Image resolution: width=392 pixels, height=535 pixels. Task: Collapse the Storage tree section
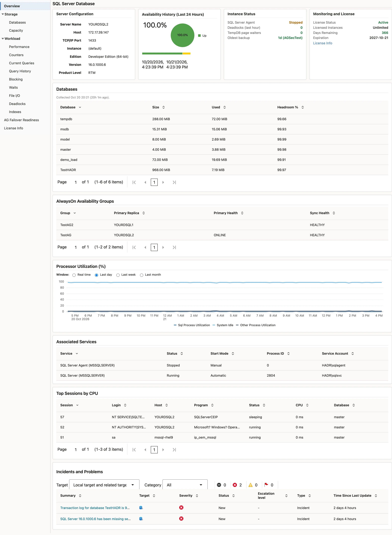pyautogui.click(x=3, y=14)
